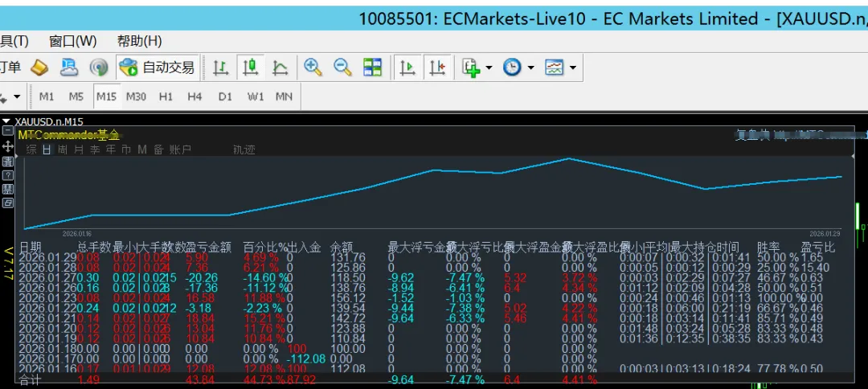Viewport: 868px width, 389px height.
Task: Click the equity curve line chart
Action: click(433, 194)
